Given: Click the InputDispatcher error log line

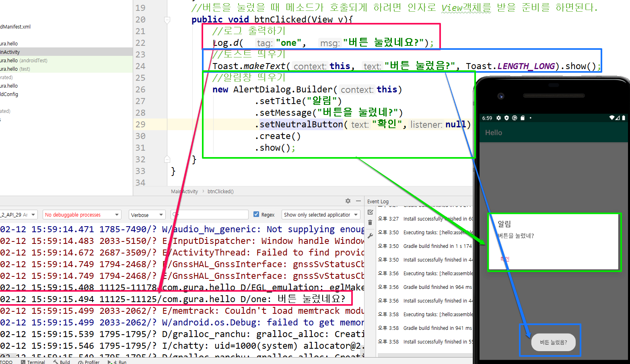Looking at the screenshot, I should pyautogui.click(x=182, y=241).
